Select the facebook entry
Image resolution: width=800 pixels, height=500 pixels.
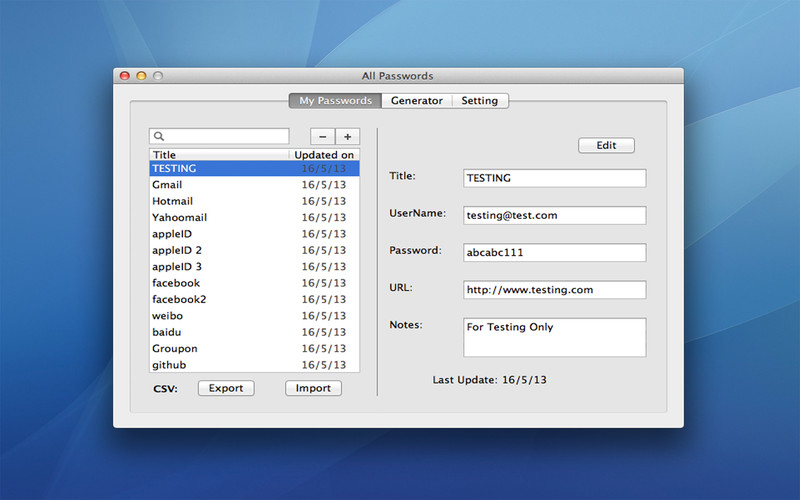point(255,283)
